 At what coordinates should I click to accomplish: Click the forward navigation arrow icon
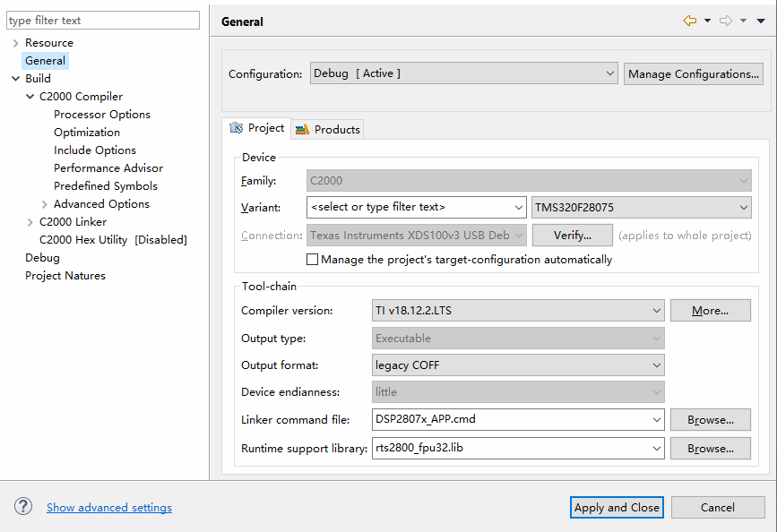point(725,21)
